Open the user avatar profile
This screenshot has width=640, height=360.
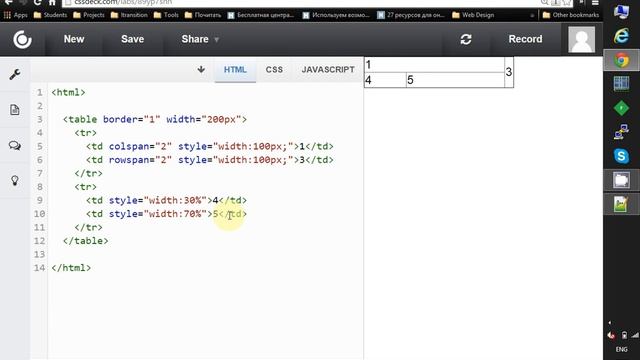pyautogui.click(x=581, y=39)
